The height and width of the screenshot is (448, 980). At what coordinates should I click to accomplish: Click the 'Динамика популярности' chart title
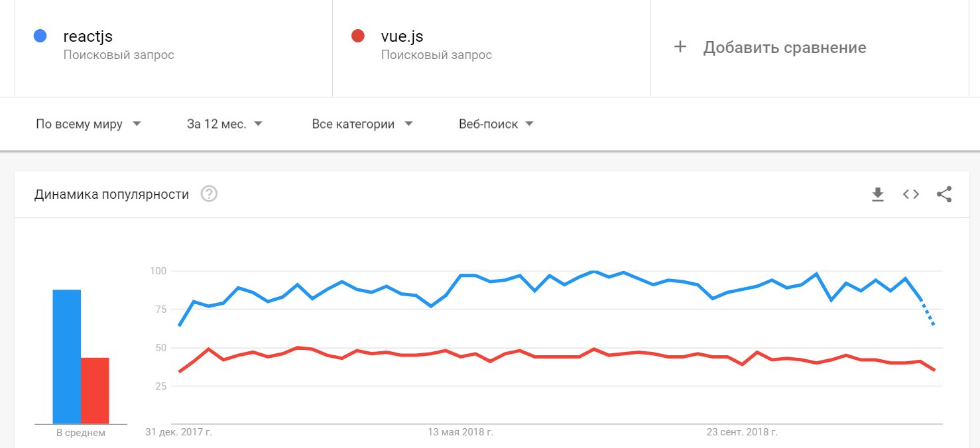pyautogui.click(x=111, y=194)
